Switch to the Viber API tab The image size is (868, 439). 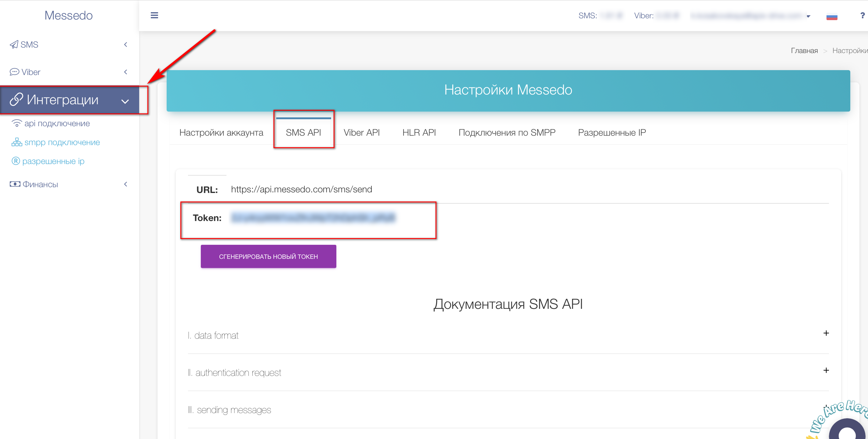362,133
